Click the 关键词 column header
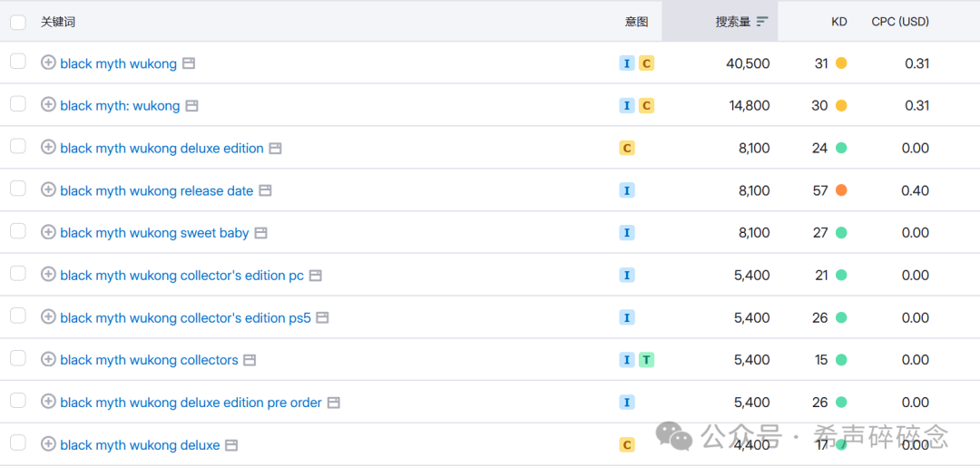The height and width of the screenshot is (476, 980). tap(58, 22)
